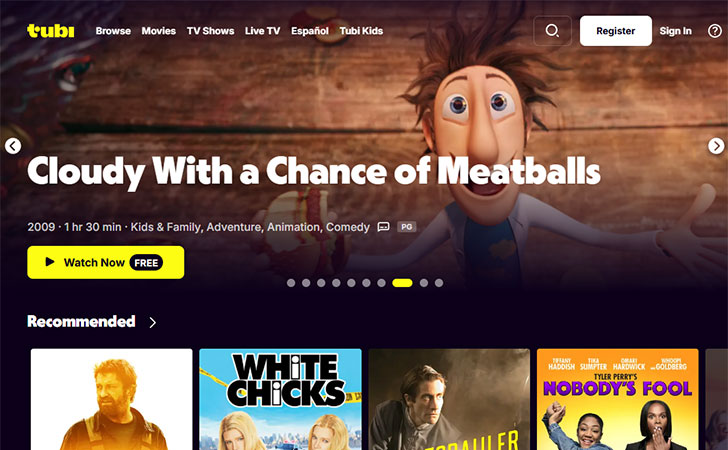Open the Movies section
The image size is (728, 450).
158,31
